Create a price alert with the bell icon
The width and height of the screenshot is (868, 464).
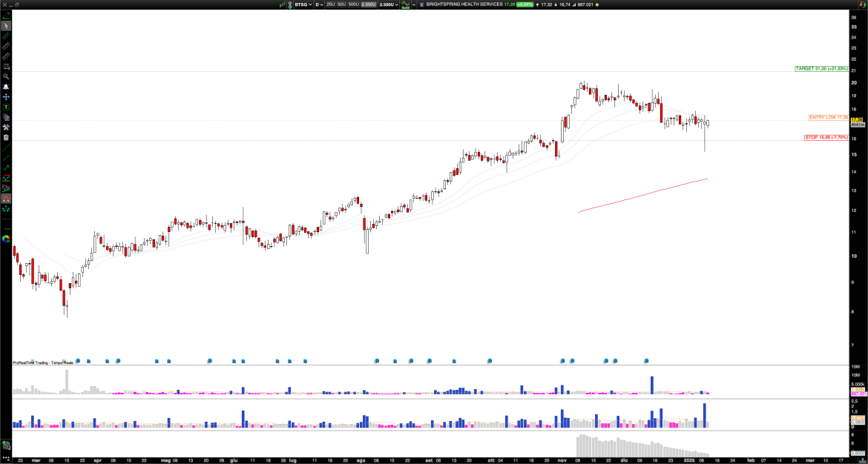pos(5,88)
